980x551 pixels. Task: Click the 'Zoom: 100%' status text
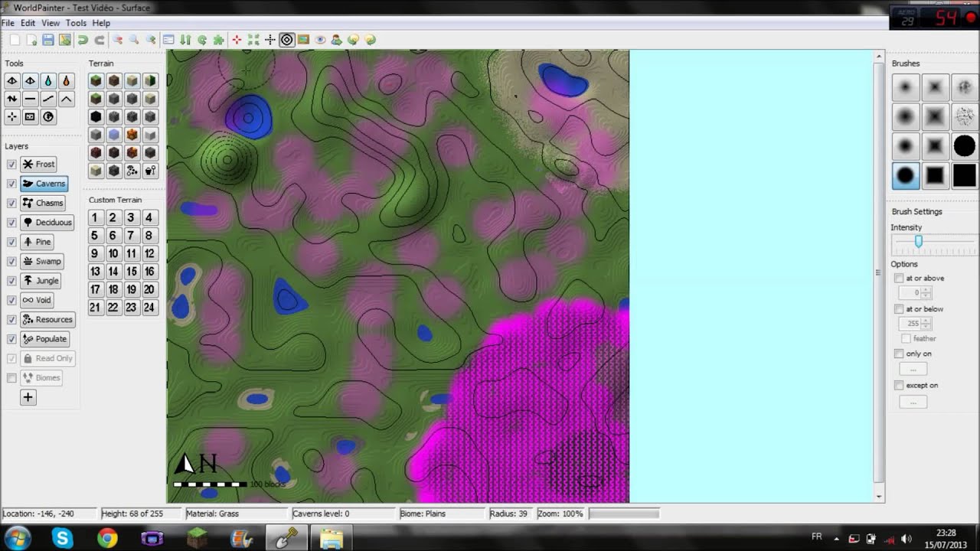(x=560, y=514)
